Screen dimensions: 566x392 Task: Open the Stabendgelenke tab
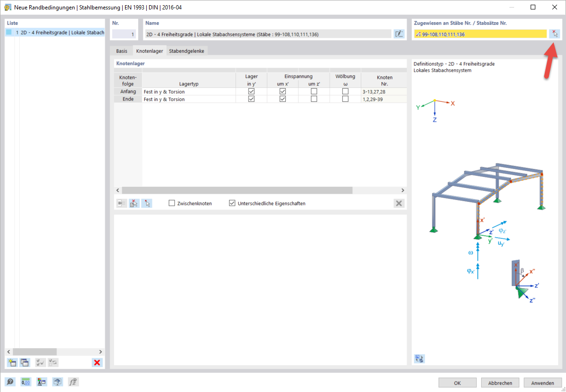187,51
